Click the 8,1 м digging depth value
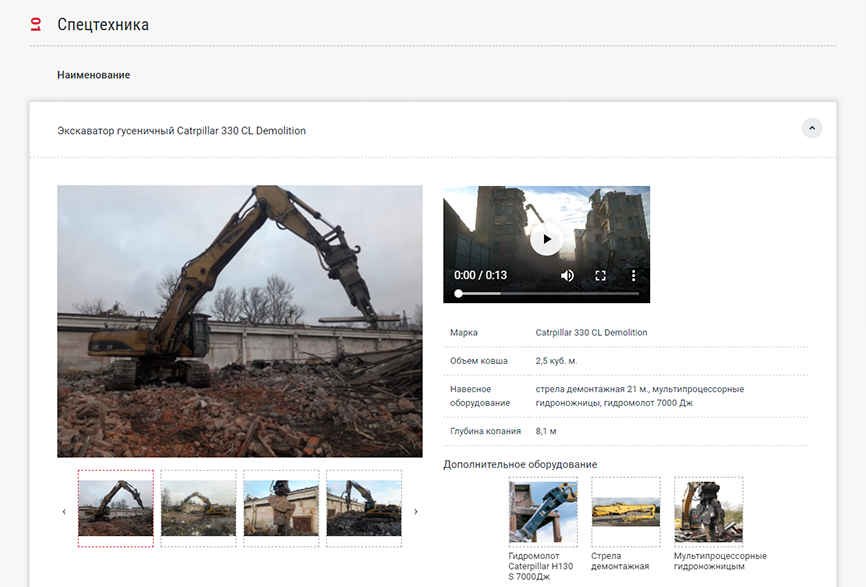The height and width of the screenshot is (587, 866). (546, 431)
